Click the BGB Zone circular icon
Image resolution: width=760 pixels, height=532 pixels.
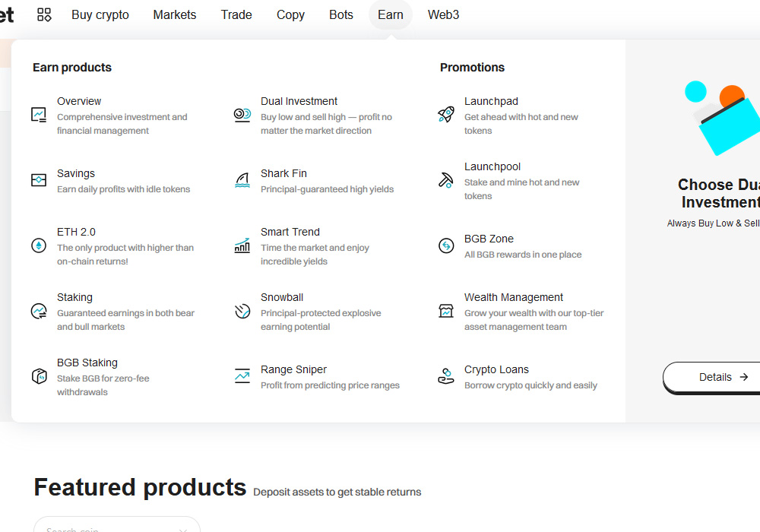tap(446, 245)
